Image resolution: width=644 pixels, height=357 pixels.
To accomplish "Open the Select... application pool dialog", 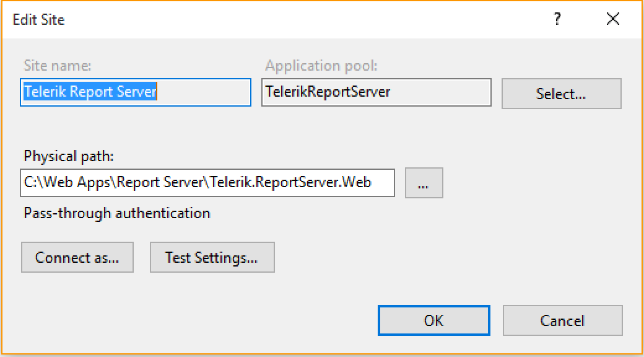I will pos(562,94).
